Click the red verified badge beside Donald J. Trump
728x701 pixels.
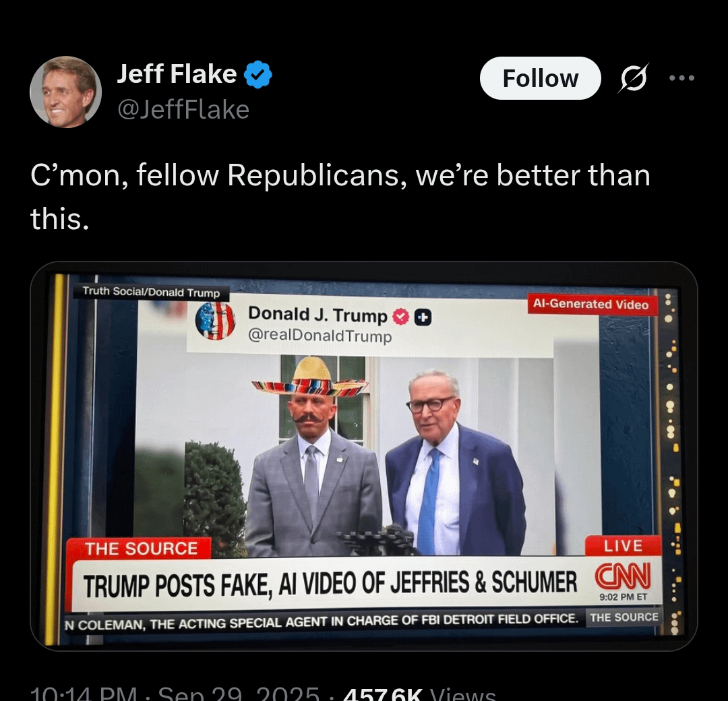point(401,317)
